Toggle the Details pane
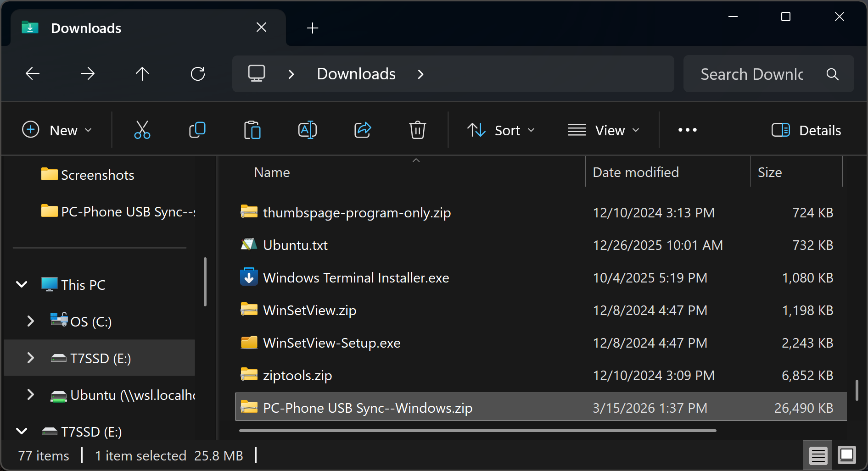This screenshot has height=471, width=868. [x=806, y=130]
